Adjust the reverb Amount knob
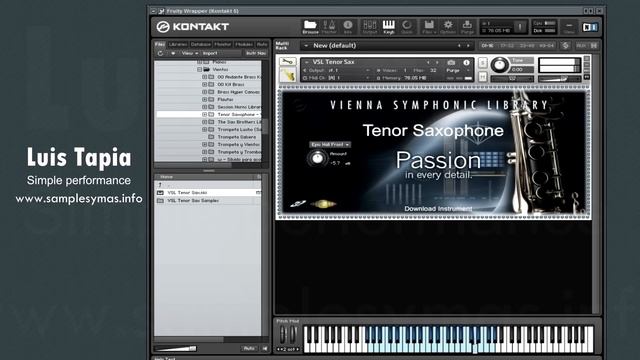 click(x=317, y=158)
